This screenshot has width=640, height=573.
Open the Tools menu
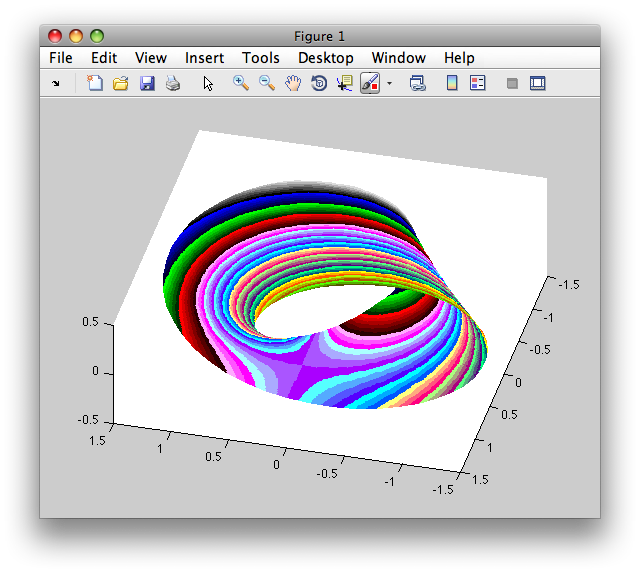(261, 58)
